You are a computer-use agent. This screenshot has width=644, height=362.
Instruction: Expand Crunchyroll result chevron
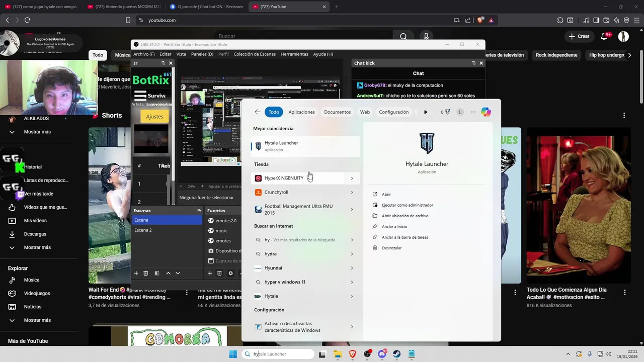click(352, 192)
